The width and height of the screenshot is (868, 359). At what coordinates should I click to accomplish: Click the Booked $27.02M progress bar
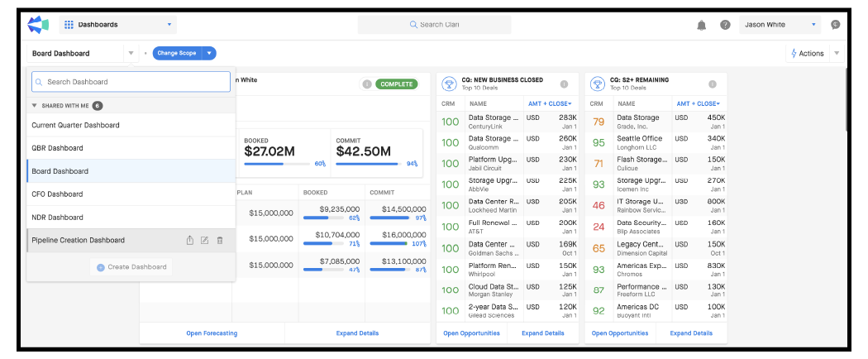[x=277, y=164]
